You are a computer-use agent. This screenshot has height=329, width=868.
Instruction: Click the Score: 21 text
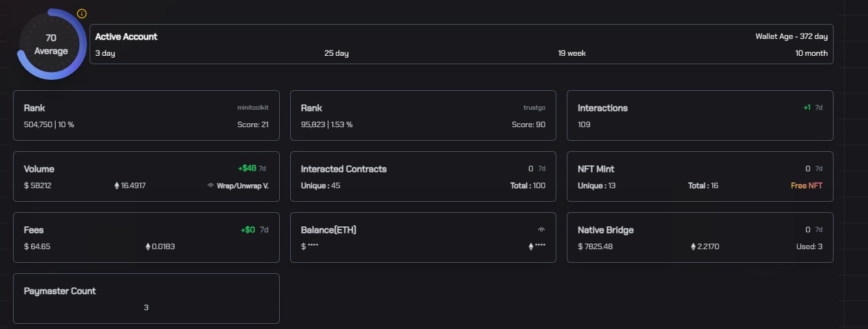pos(253,125)
